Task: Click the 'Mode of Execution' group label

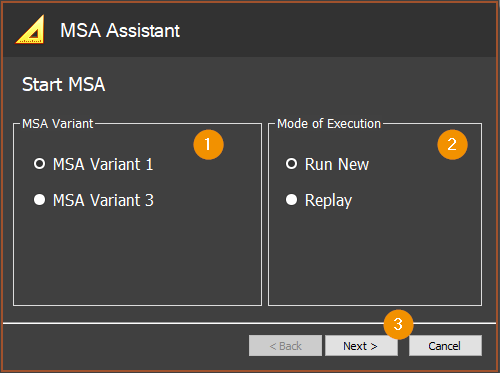Action: pyautogui.click(x=329, y=124)
